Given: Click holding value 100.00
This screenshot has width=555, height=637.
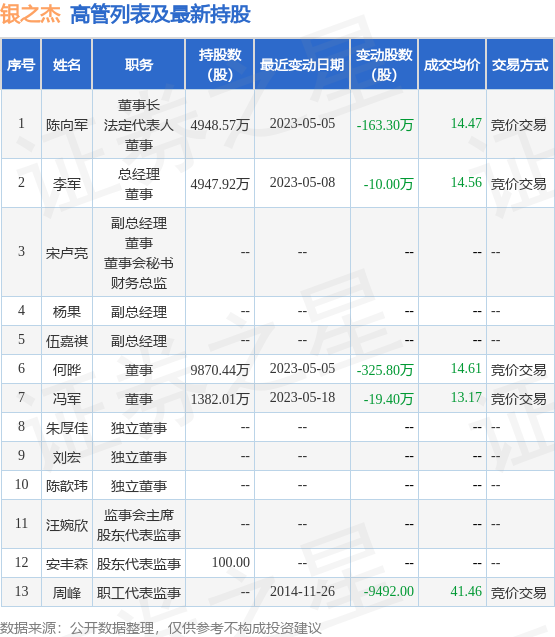Looking at the screenshot, I should coord(231,562).
